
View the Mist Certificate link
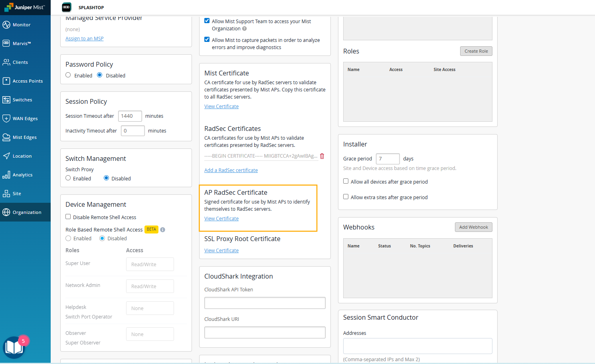[221, 107]
